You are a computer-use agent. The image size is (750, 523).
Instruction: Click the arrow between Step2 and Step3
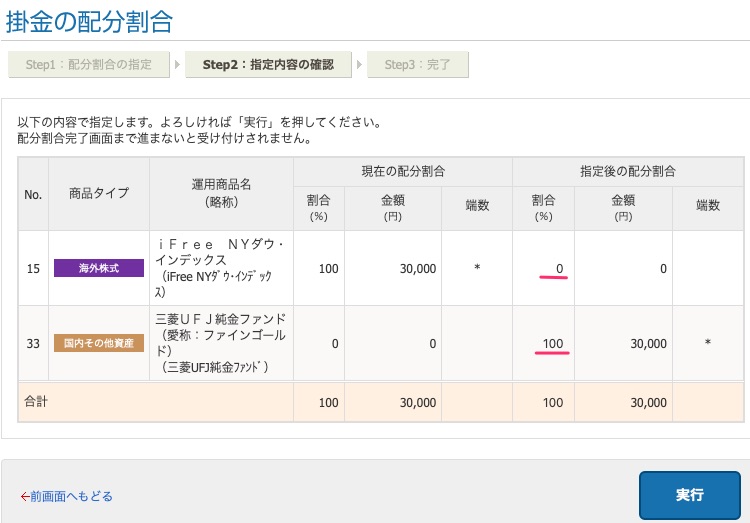(359, 65)
